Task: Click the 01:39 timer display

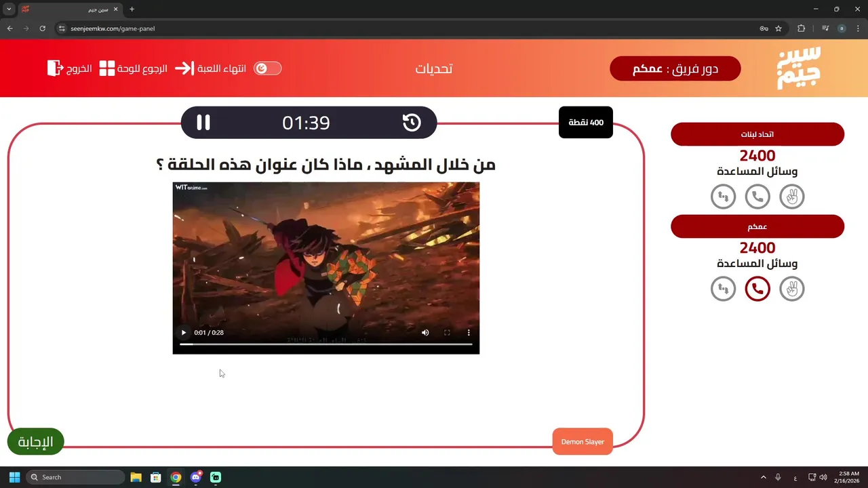Action: pyautogui.click(x=306, y=123)
